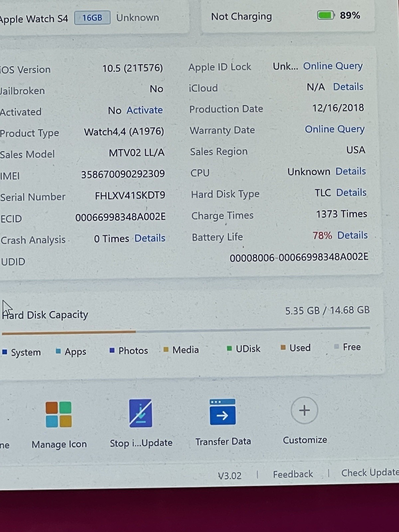Viewport: 399px width, 532px height.
Task: Add a shortcut with the Customize plus icon
Action: 304,410
